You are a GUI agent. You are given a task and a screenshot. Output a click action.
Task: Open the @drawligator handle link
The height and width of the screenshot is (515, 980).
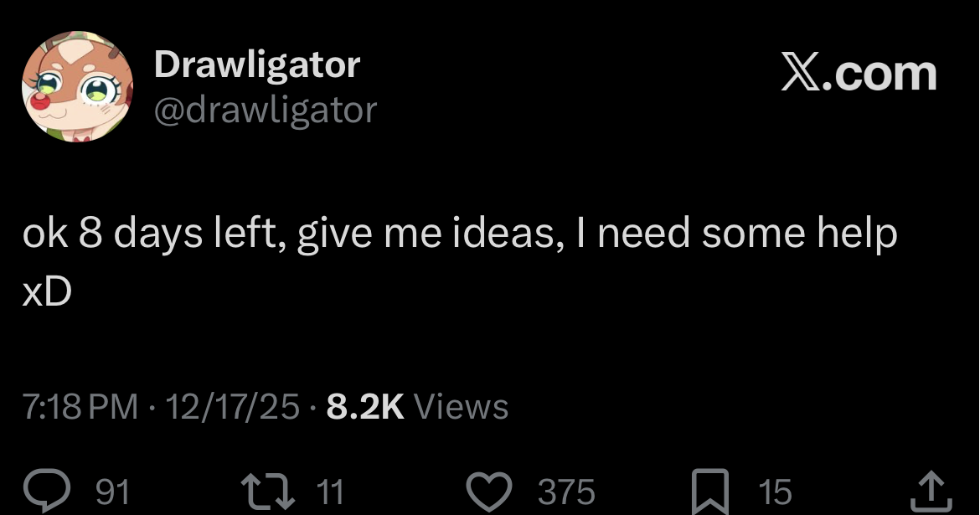pyautogui.click(x=266, y=109)
